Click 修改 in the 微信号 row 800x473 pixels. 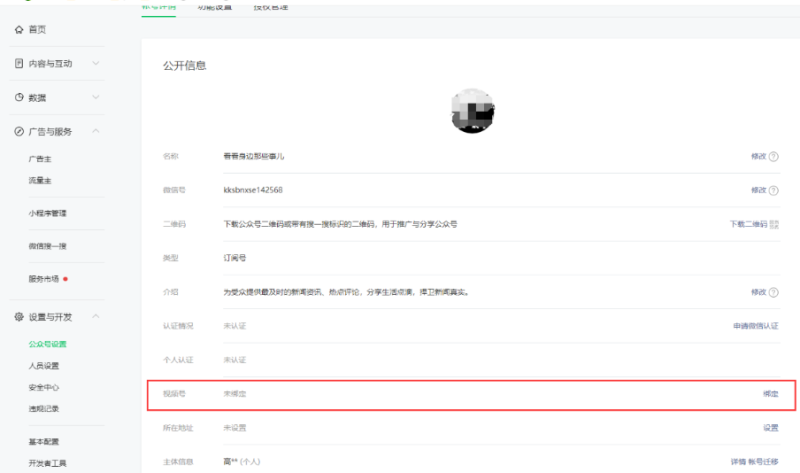[758, 190]
